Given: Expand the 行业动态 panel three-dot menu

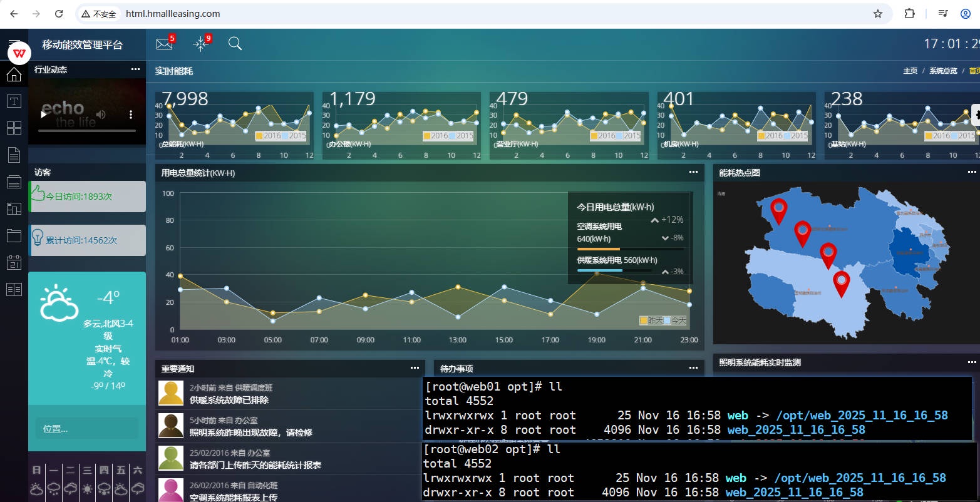Looking at the screenshot, I should [x=135, y=69].
